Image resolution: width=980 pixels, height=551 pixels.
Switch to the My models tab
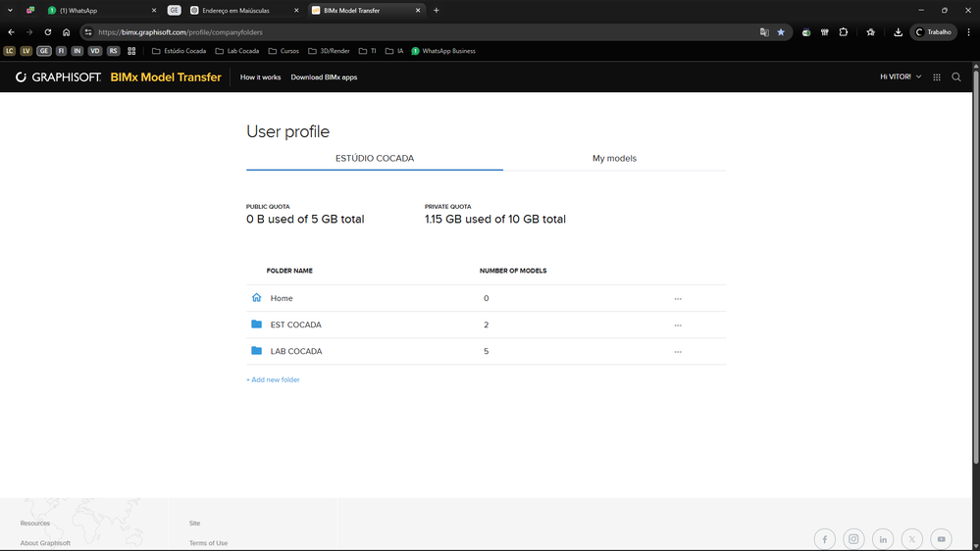point(614,158)
